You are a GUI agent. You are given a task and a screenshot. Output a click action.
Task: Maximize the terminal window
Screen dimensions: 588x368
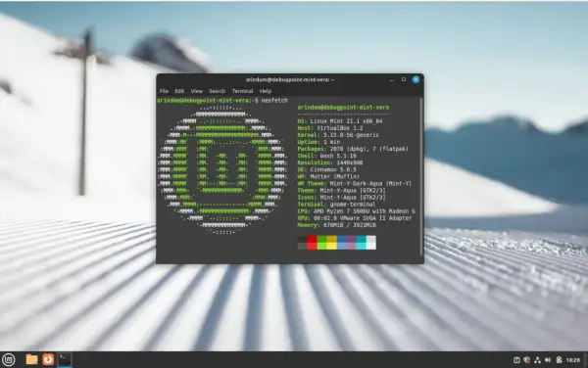(404, 79)
